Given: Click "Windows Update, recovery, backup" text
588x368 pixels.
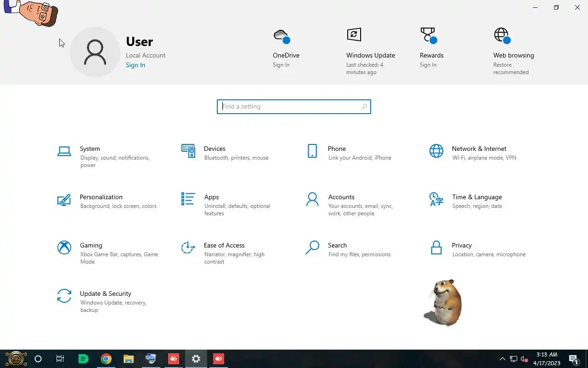Looking at the screenshot, I should [x=113, y=306].
